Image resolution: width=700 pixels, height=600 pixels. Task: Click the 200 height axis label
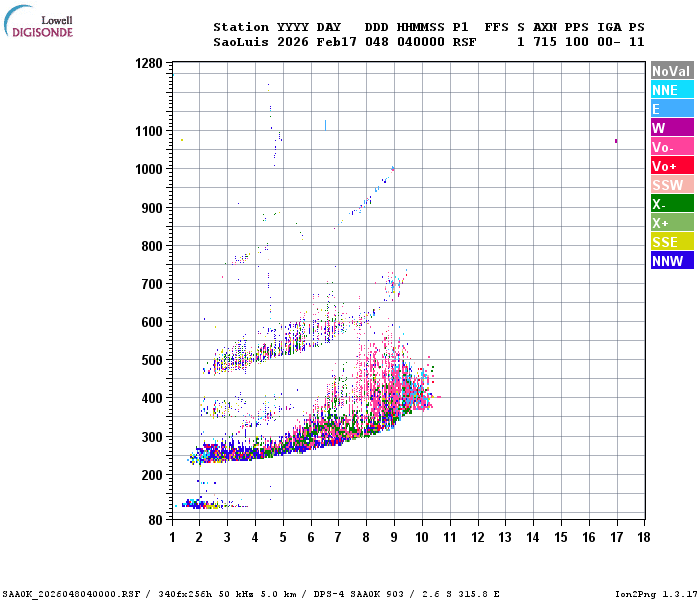pyautogui.click(x=152, y=475)
